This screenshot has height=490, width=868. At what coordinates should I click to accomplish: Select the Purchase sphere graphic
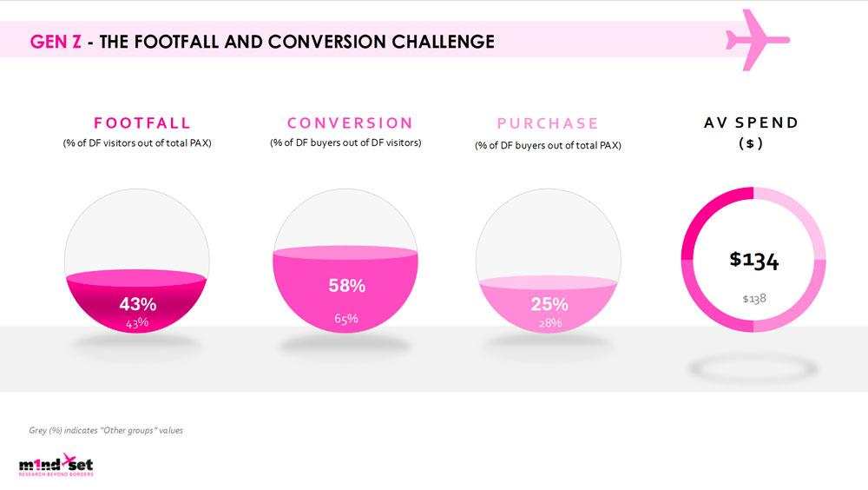(x=548, y=262)
